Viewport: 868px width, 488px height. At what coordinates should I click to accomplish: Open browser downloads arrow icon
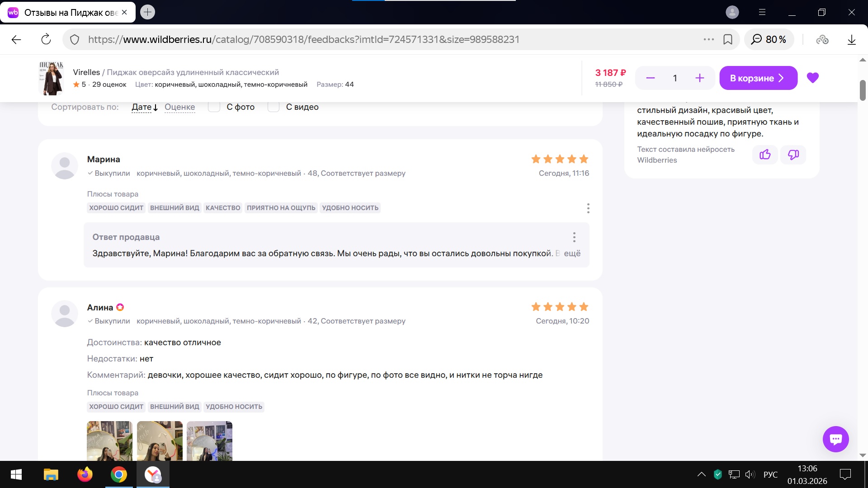pos(851,39)
